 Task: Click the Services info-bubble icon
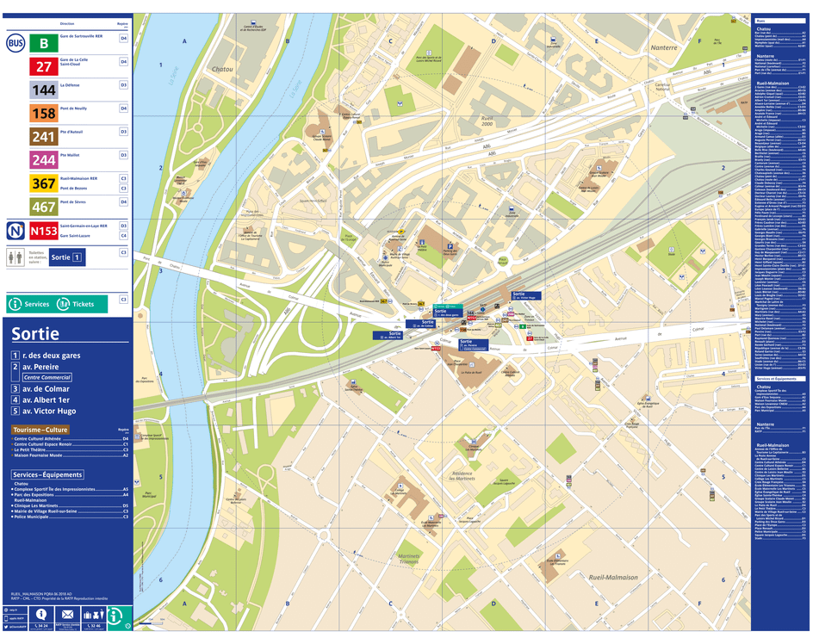click(17, 303)
